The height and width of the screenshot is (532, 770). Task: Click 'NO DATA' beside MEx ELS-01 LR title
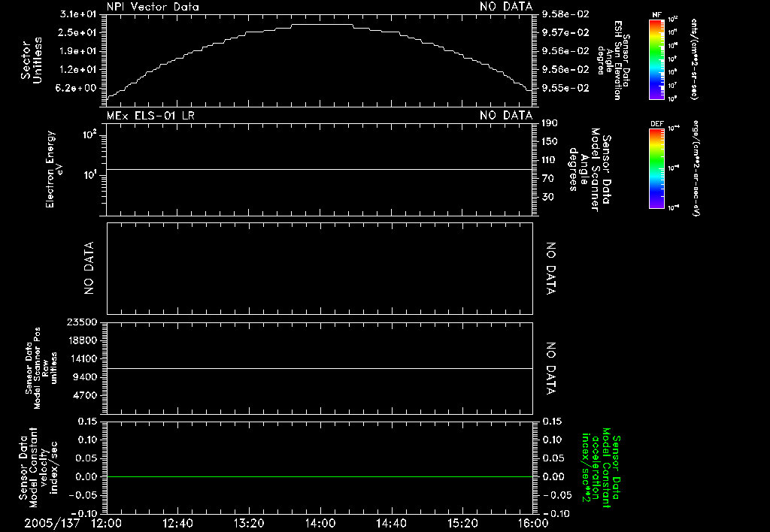click(506, 116)
